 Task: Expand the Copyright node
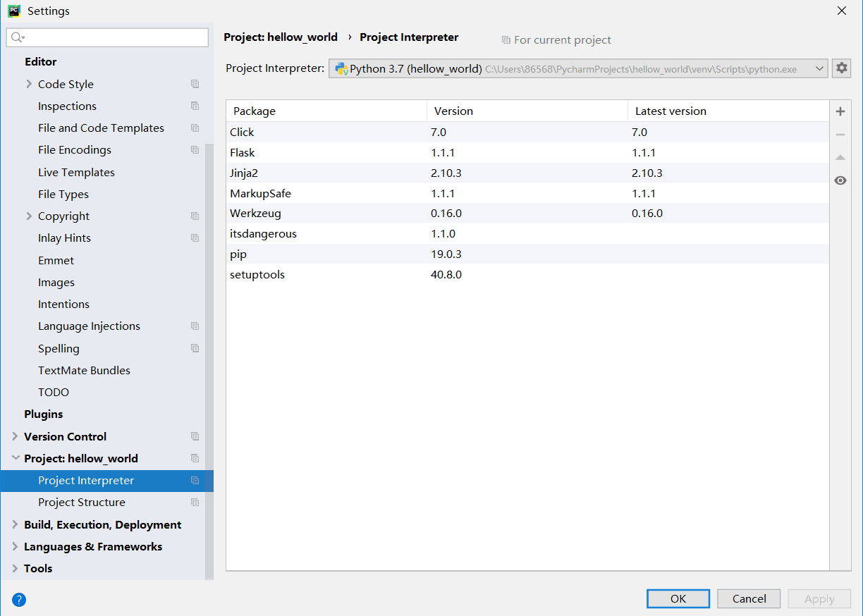pyautogui.click(x=29, y=216)
